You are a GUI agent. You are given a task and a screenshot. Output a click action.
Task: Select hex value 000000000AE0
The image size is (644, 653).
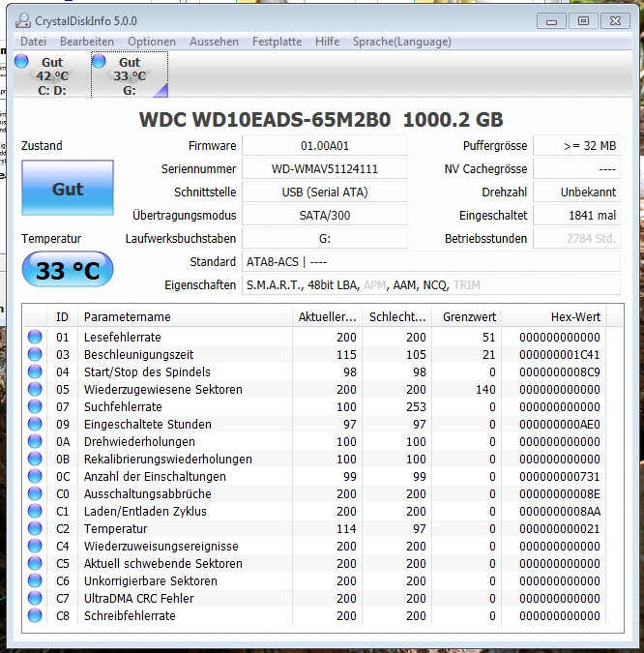click(560, 424)
